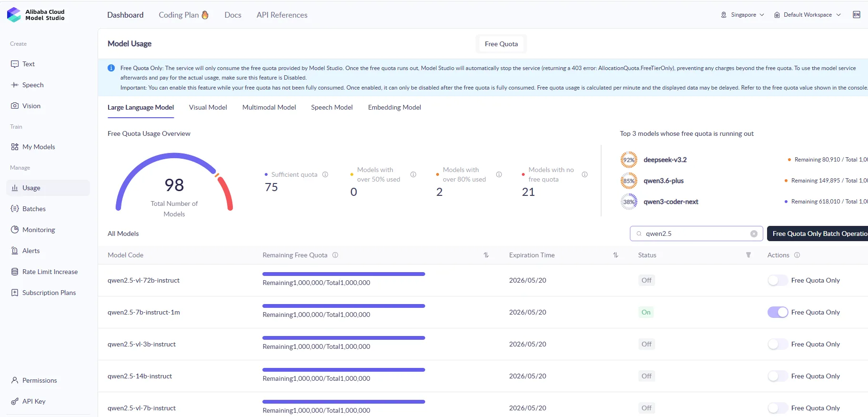
Task: Click the info icon next to Sufficient quota
Action: click(325, 174)
